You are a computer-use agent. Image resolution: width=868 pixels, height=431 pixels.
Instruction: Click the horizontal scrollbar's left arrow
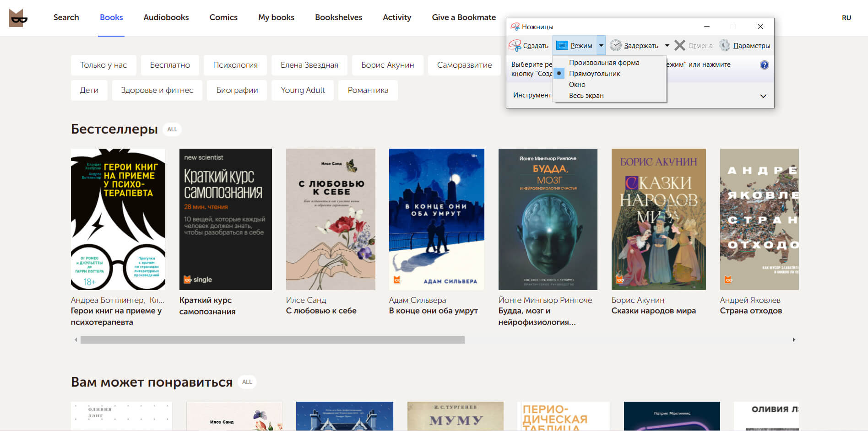76,340
